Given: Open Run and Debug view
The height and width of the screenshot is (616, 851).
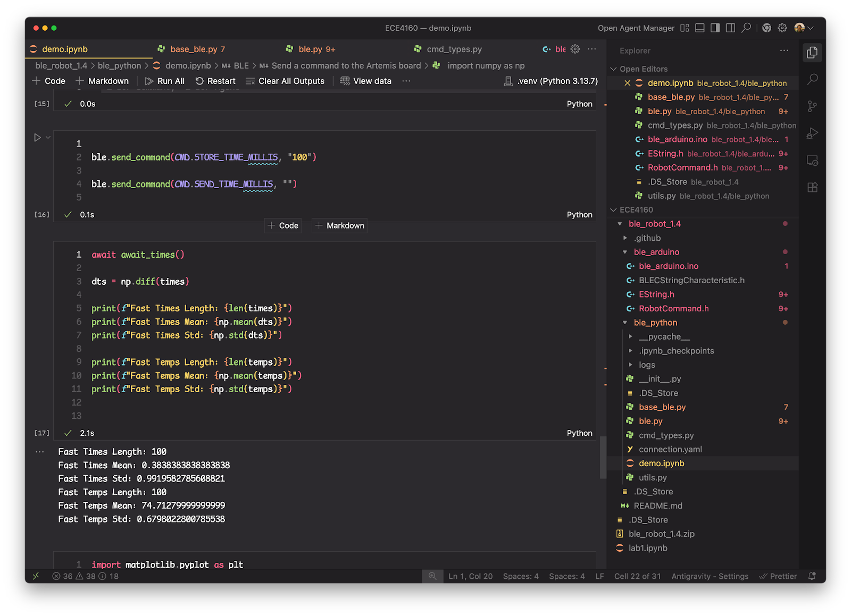Looking at the screenshot, I should coord(812,133).
